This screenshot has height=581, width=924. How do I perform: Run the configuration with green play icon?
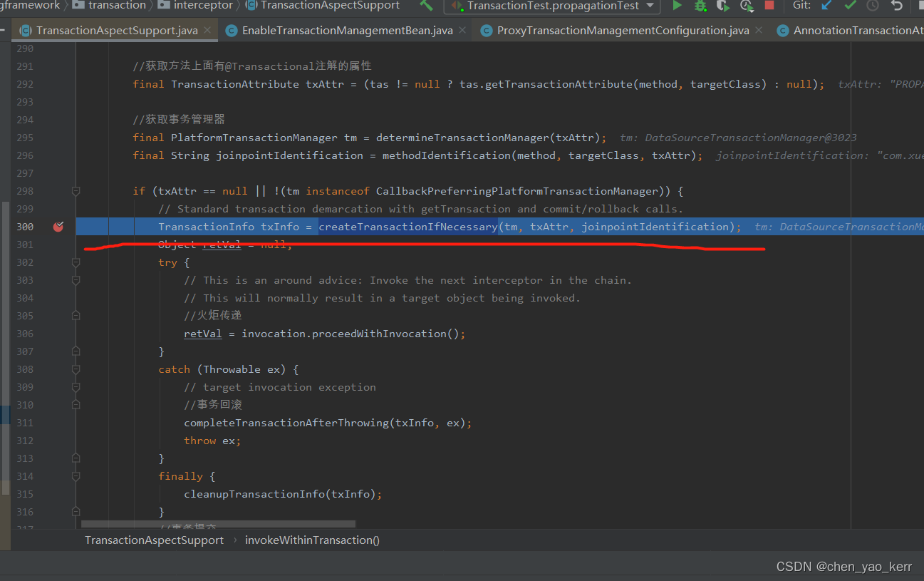(677, 5)
